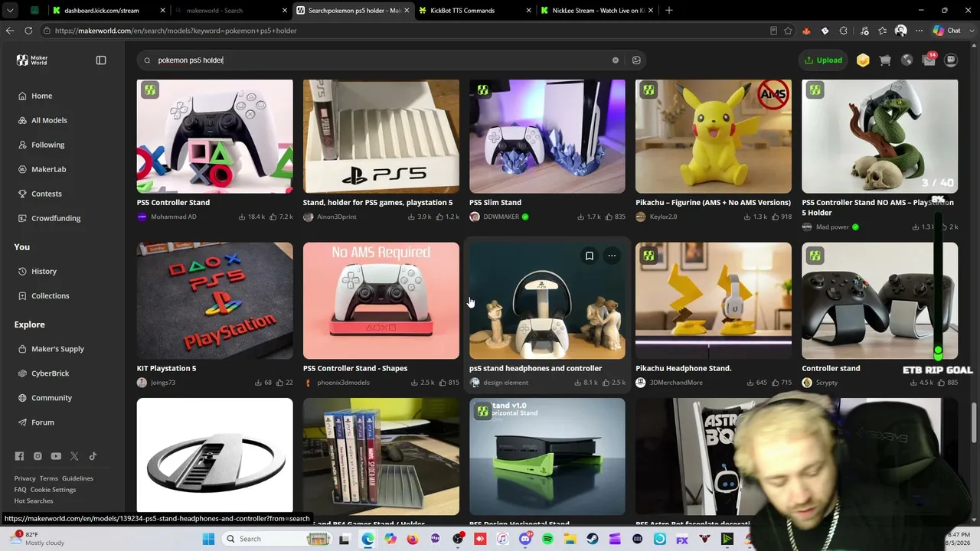Open MakerWorld X (Twitter) icon
This screenshot has width=980, height=551.
(74, 456)
